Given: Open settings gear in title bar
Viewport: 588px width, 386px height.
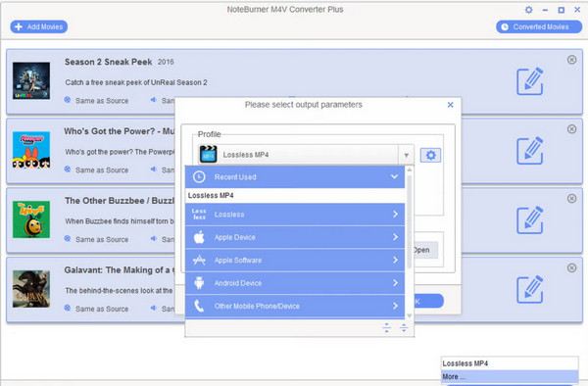Looking at the screenshot, I should point(529,10).
